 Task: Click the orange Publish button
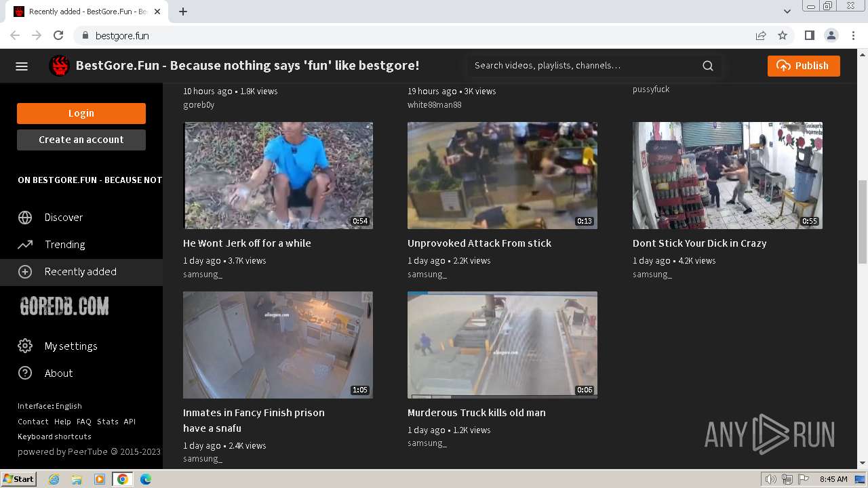804,66
